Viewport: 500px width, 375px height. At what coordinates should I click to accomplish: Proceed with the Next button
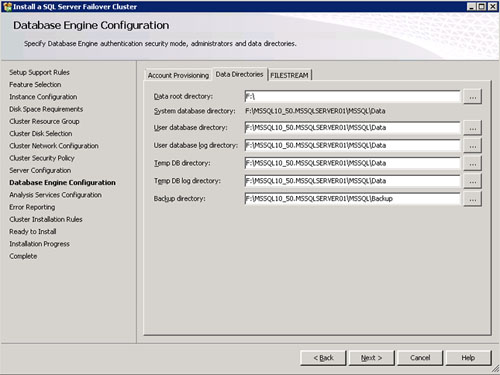(x=371, y=358)
